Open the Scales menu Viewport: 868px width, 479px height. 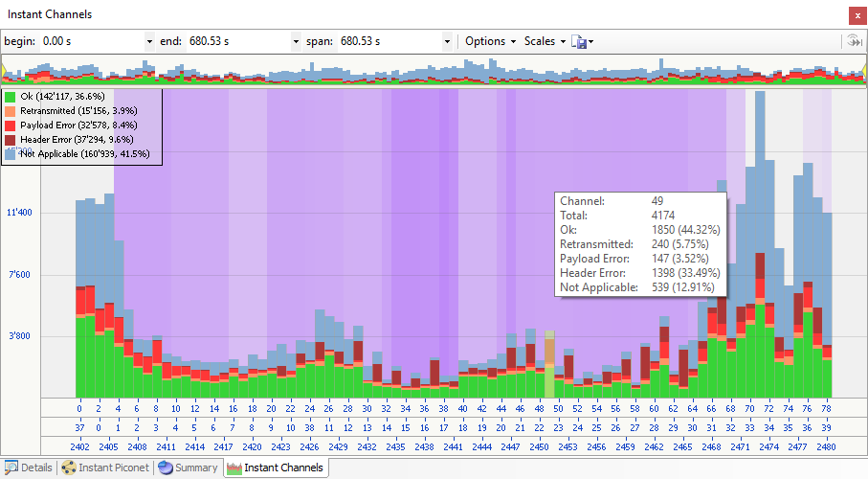[x=545, y=41]
